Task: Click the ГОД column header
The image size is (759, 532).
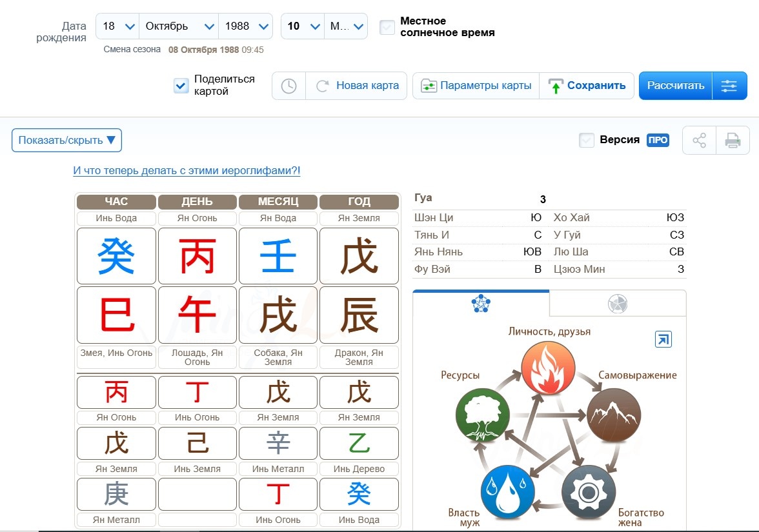Action: (359, 202)
